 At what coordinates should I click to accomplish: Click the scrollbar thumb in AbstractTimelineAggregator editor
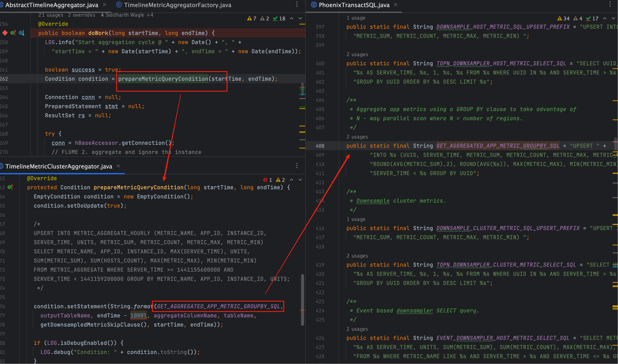point(303,89)
